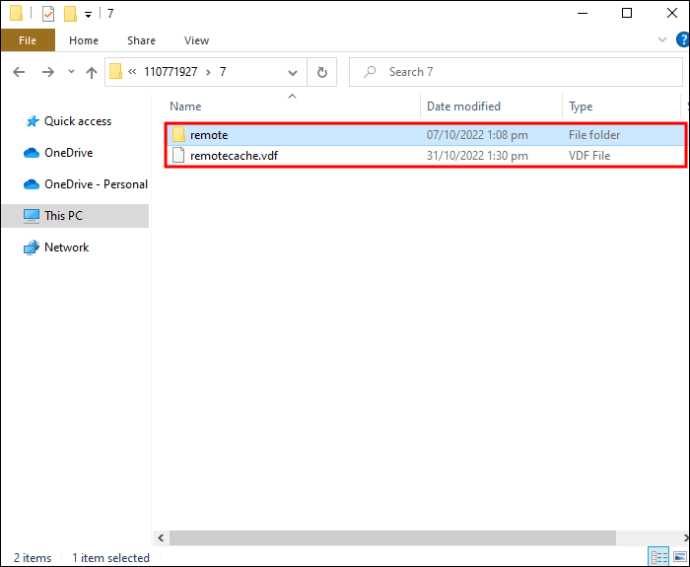Go back with the left arrow
The height and width of the screenshot is (567, 690).
[19, 72]
